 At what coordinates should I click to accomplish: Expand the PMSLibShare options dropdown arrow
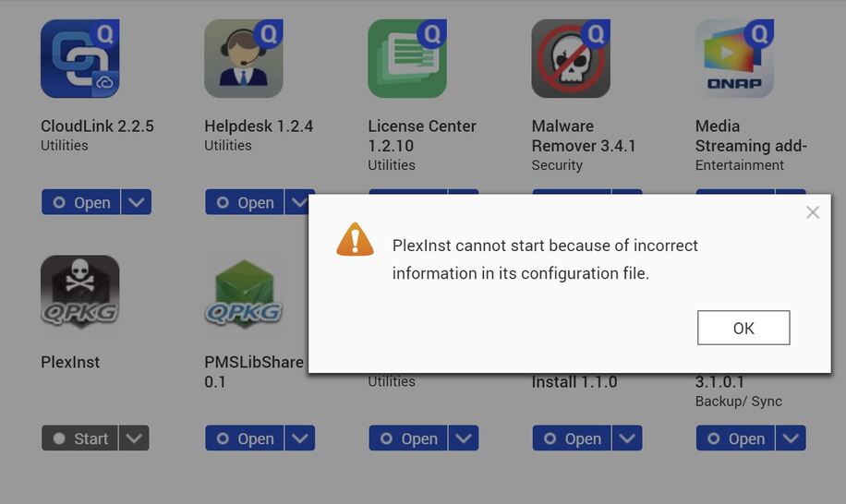300,438
